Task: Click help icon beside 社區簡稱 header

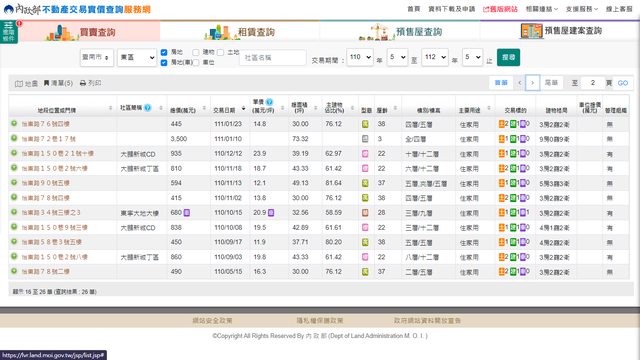Action: tap(148, 108)
